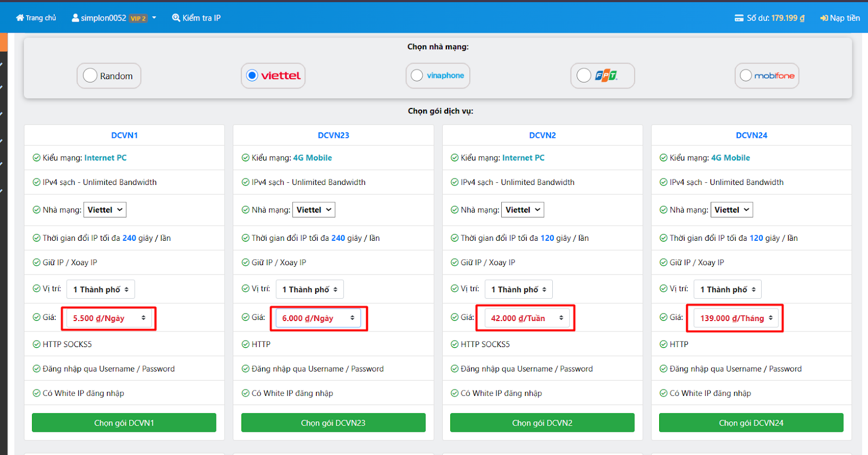This screenshot has height=455, width=868.
Task: Open Vị trí selector in DCVN23 card
Action: [x=310, y=290]
